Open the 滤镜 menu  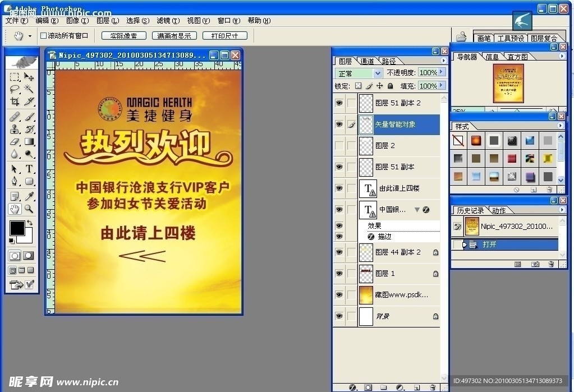[x=168, y=21]
